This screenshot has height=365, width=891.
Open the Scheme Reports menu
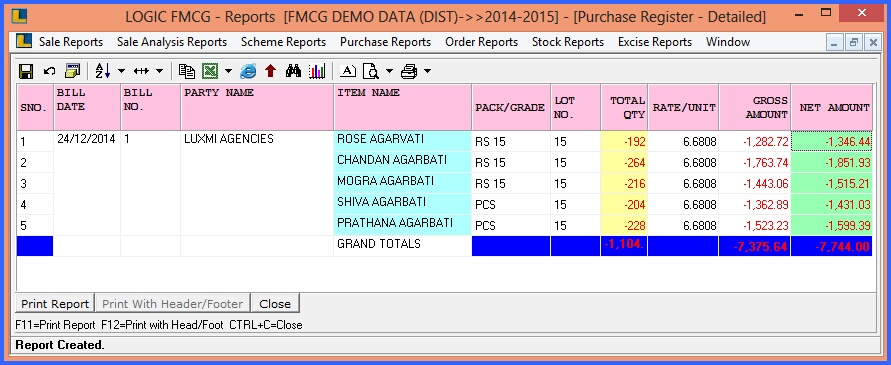284,42
